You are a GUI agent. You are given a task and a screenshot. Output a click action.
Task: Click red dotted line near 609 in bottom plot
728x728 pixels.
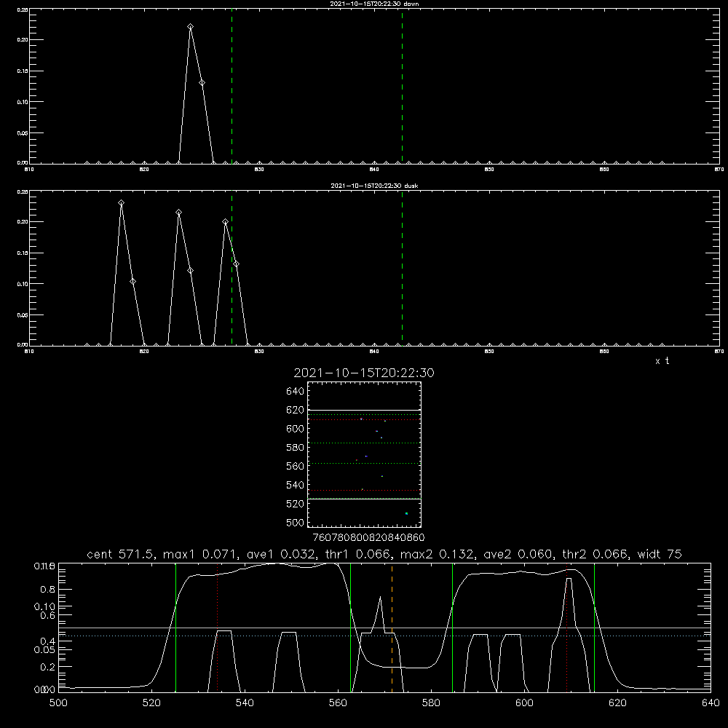[567, 628]
